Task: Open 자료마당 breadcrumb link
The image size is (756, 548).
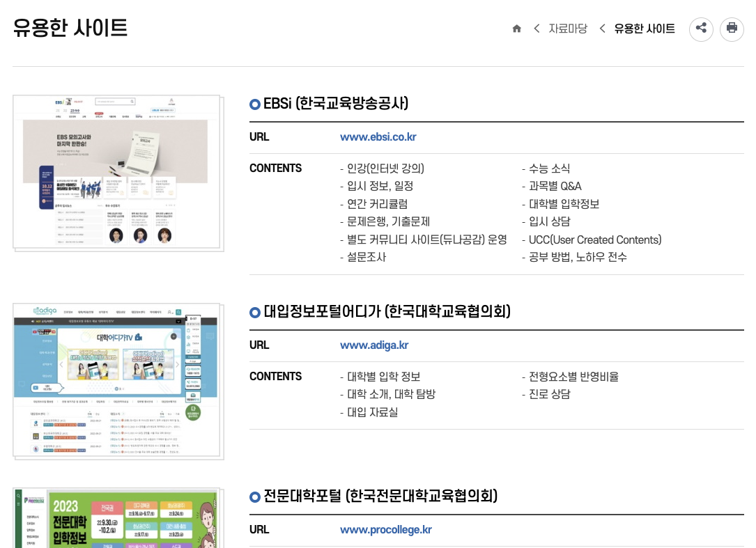Action: click(x=568, y=29)
